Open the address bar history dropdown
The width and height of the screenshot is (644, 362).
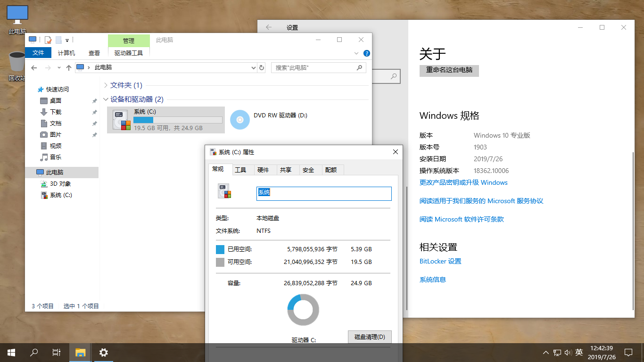pyautogui.click(x=253, y=68)
